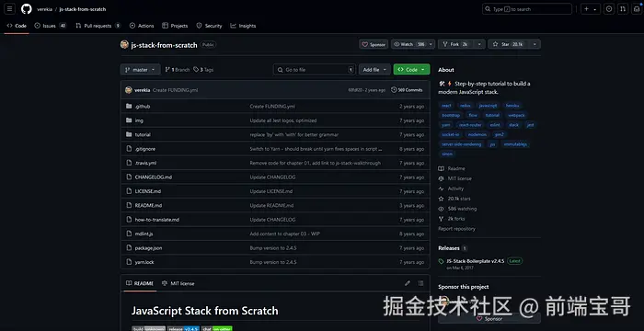Open the README outline list icon

420,283
